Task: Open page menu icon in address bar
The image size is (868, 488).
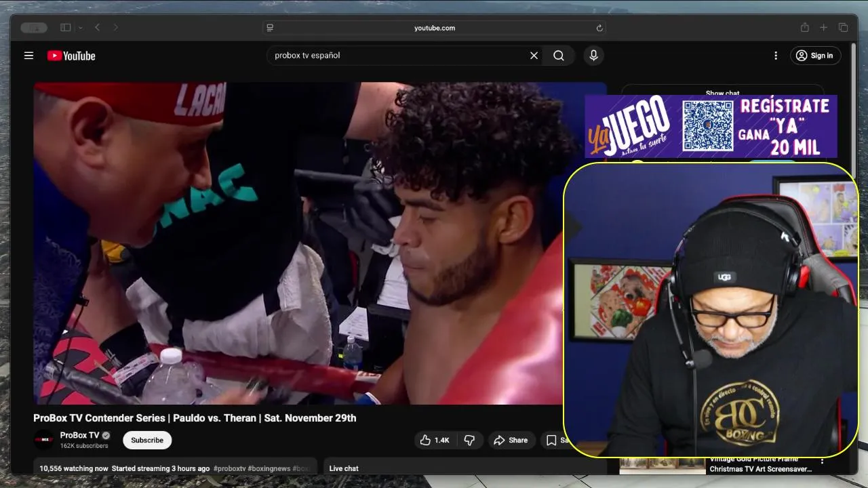Action: coord(270,28)
